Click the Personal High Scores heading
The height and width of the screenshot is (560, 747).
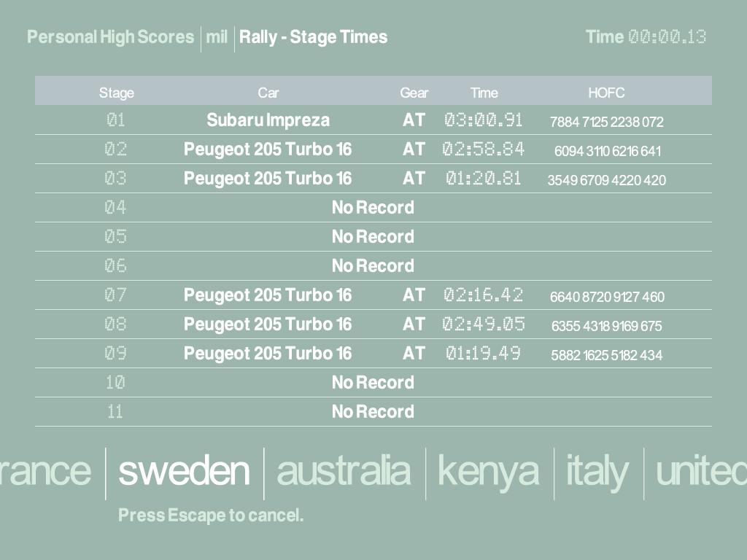click(x=111, y=37)
